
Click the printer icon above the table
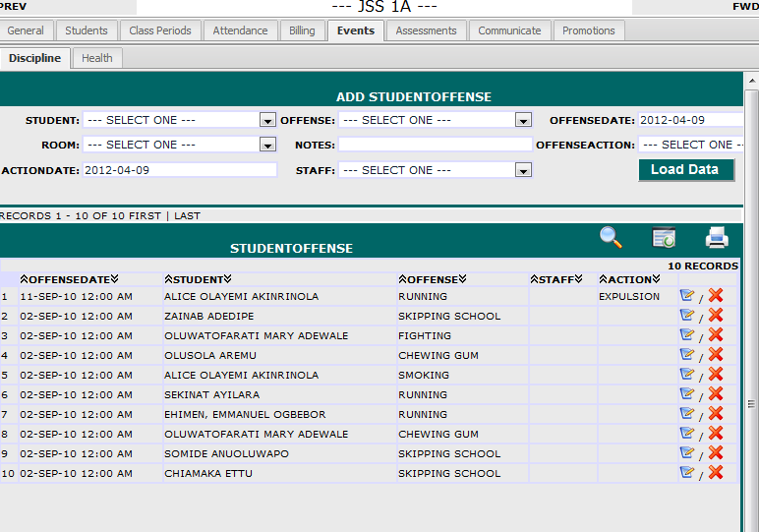pyautogui.click(x=717, y=237)
